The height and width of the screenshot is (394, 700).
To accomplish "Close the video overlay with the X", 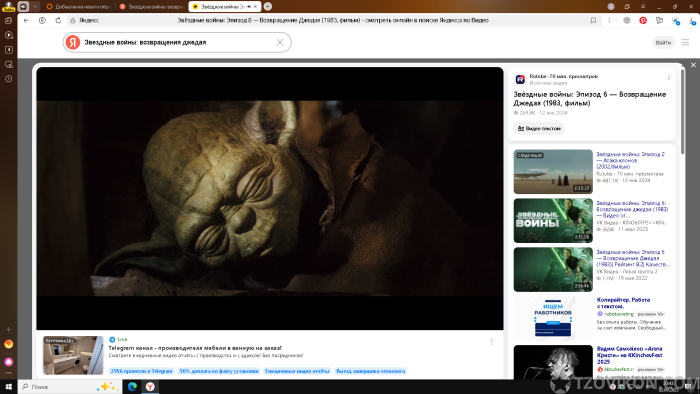I will tap(693, 65).
